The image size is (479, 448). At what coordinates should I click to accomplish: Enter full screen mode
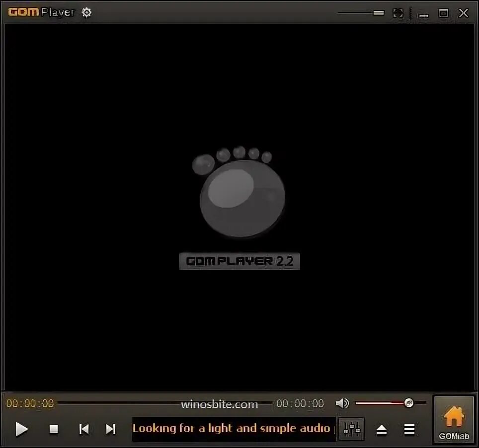point(398,13)
